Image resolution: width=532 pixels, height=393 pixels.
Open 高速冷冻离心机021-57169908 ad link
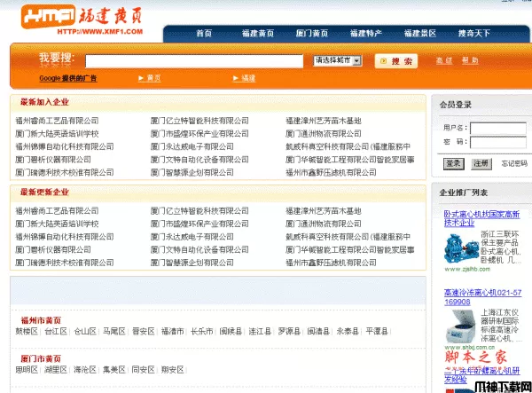482,297
